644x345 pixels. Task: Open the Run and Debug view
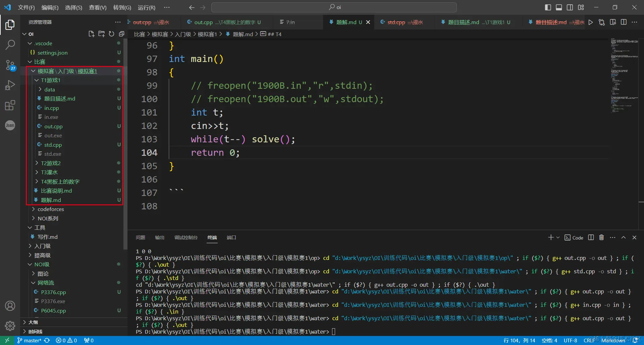tap(10, 85)
